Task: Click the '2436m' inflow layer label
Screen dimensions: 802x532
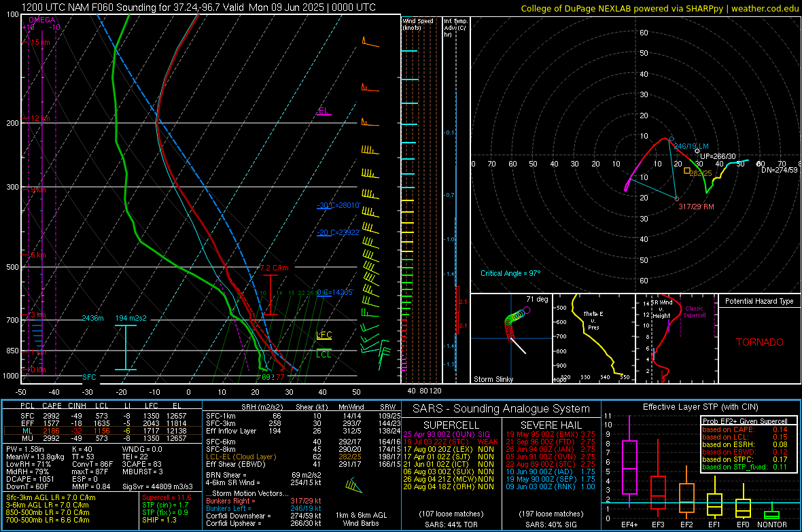Action: click(92, 318)
